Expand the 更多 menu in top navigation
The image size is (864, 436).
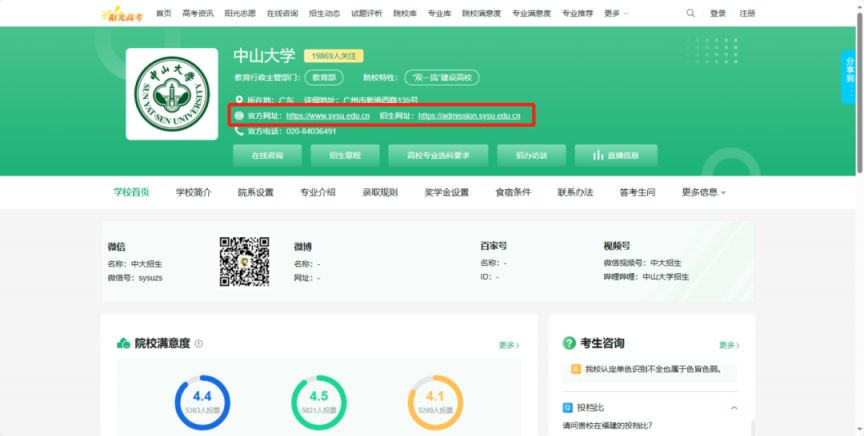tap(617, 13)
